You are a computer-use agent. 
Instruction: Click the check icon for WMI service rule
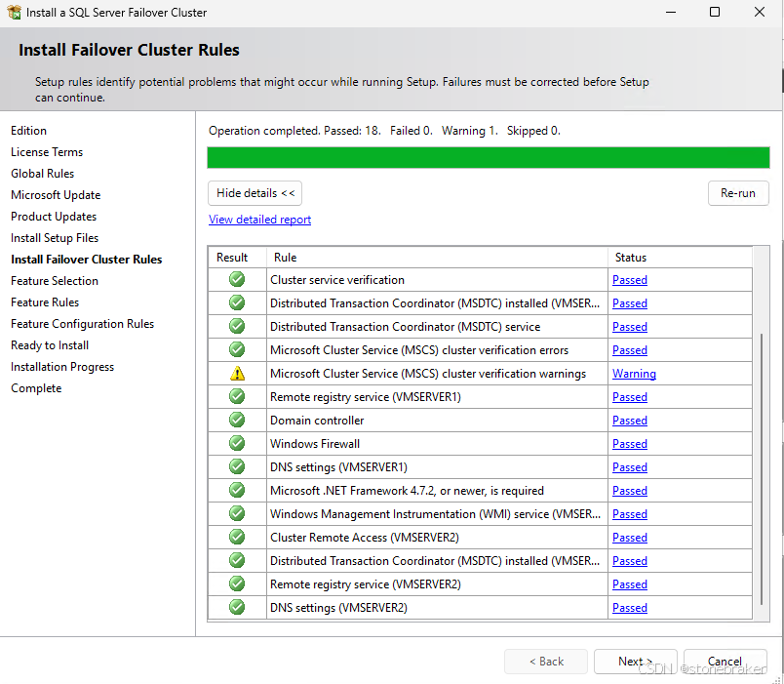tap(237, 513)
